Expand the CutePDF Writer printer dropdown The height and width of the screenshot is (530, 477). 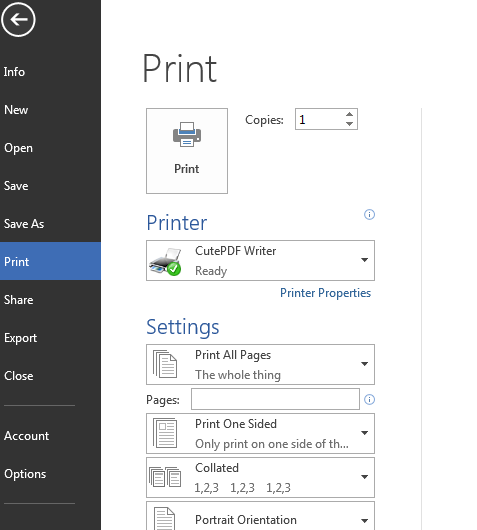pyautogui.click(x=364, y=260)
